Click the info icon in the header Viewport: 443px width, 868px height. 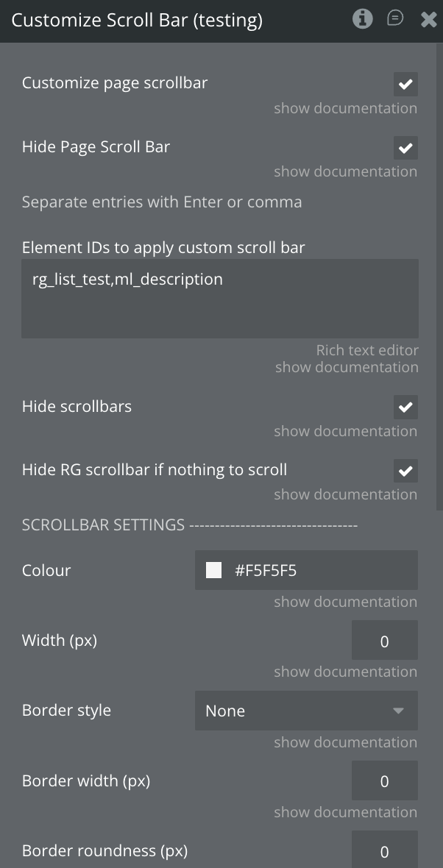click(x=362, y=19)
